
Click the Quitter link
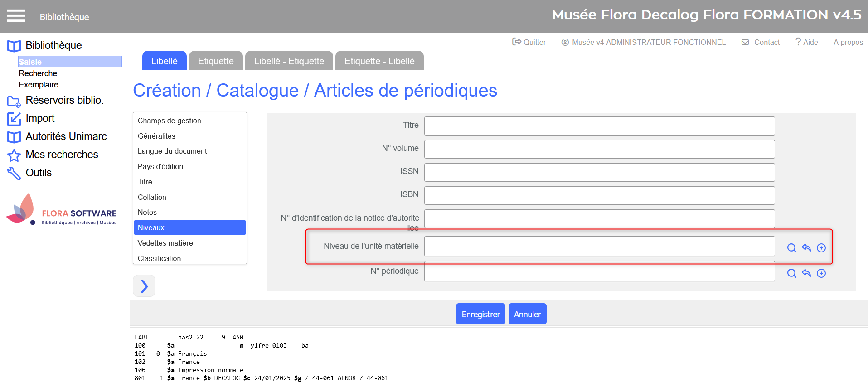coord(529,42)
